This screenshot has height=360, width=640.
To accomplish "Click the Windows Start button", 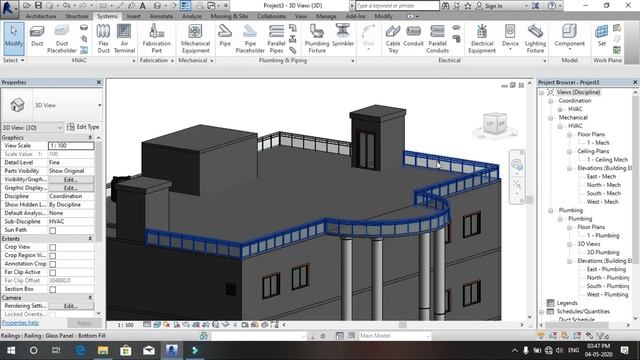I will 11,350.
